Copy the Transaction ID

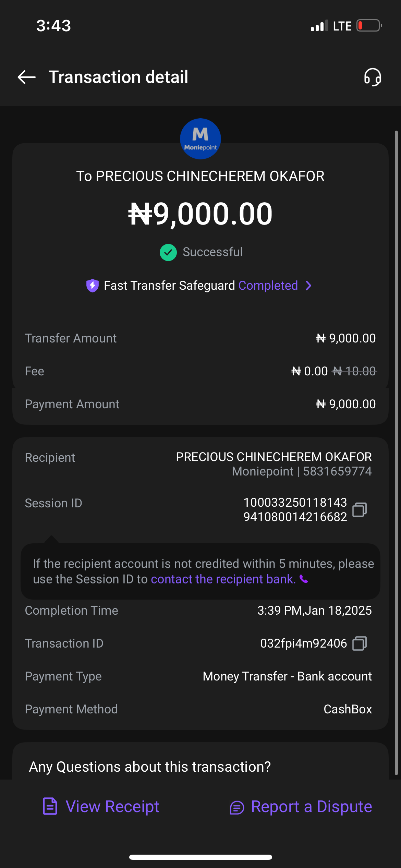(x=360, y=643)
